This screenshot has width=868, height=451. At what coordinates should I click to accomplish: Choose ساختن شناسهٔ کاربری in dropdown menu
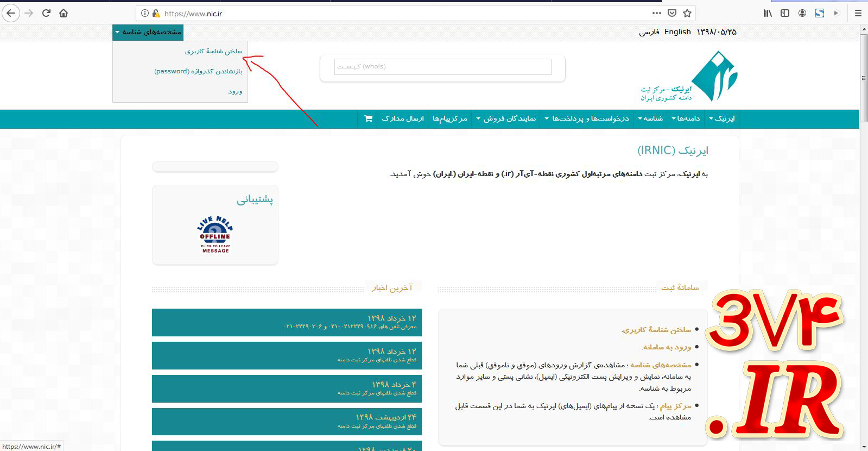click(213, 51)
